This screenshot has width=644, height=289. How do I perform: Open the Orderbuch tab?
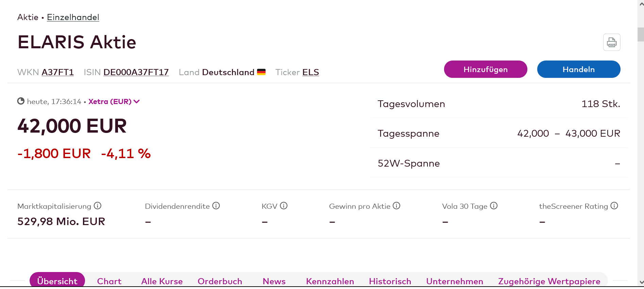tap(220, 281)
